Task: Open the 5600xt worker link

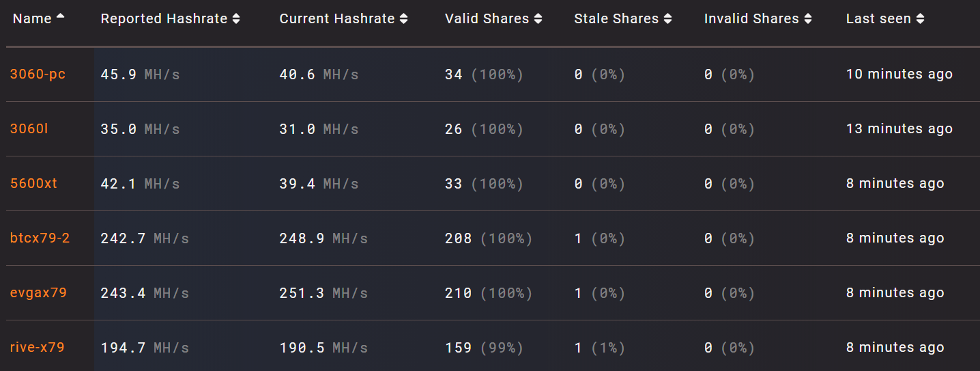Action: (x=33, y=183)
